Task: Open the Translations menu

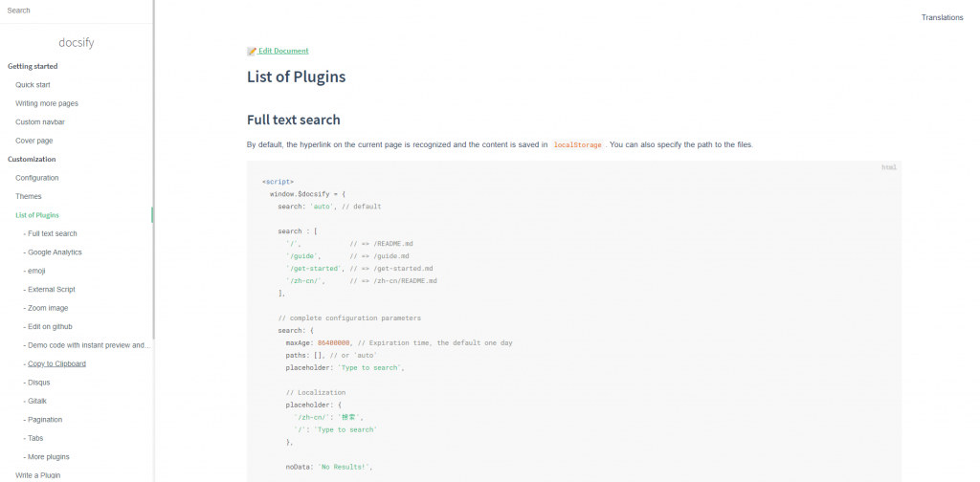Action: click(x=942, y=17)
